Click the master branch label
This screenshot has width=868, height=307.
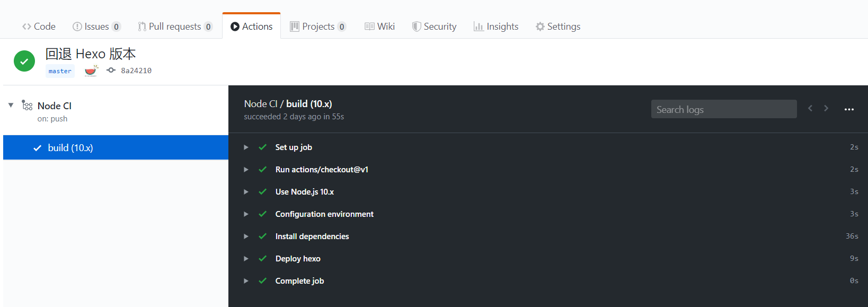tap(60, 71)
